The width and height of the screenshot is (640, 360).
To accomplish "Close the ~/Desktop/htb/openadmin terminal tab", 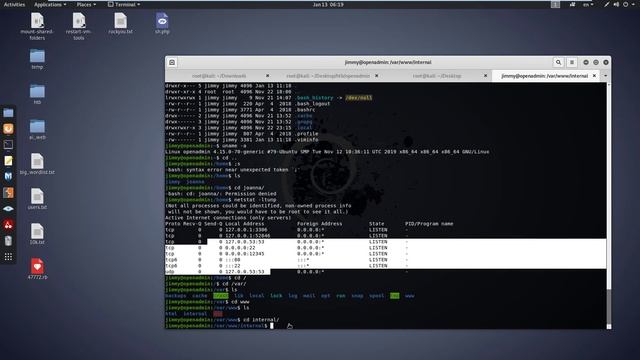I will click(376, 76).
